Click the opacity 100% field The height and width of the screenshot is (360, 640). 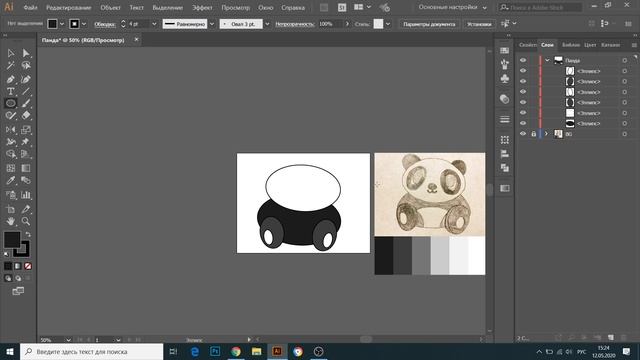pos(330,24)
